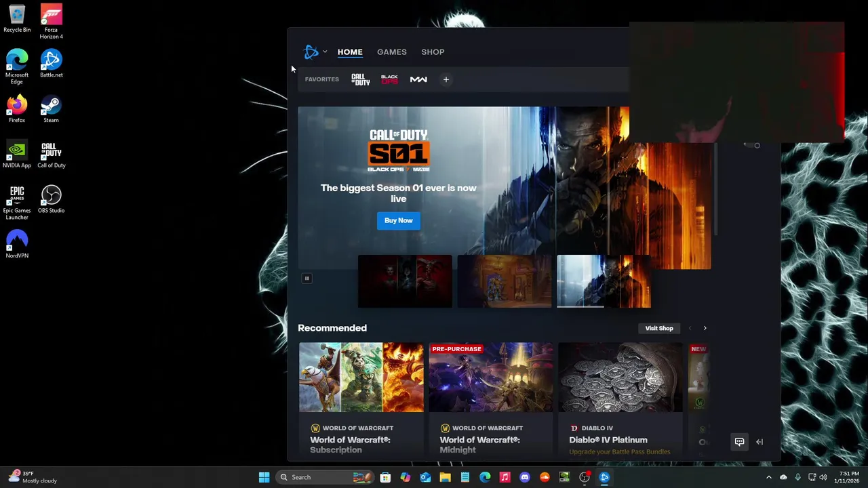Open the microphone tray icon
Image resolution: width=868 pixels, height=488 pixels.
coord(797,477)
